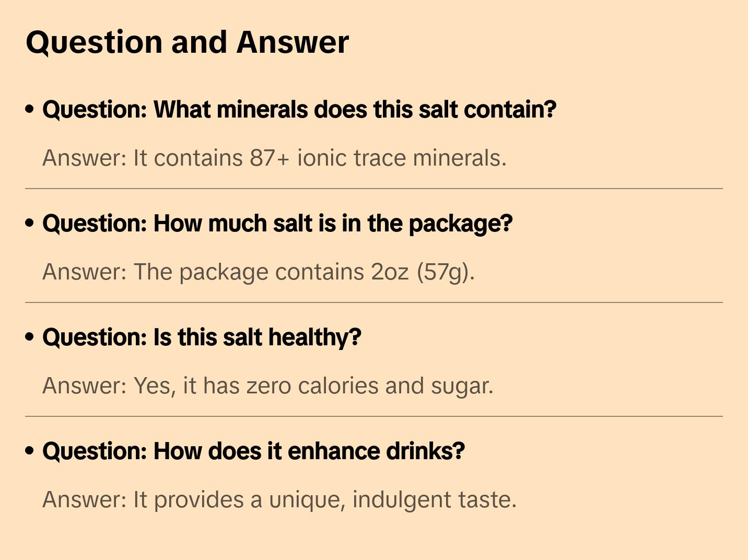The height and width of the screenshot is (560, 748).
Task: Open the 'How much salt is in the package?' question
Action: pyautogui.click(x=277, y=224)
